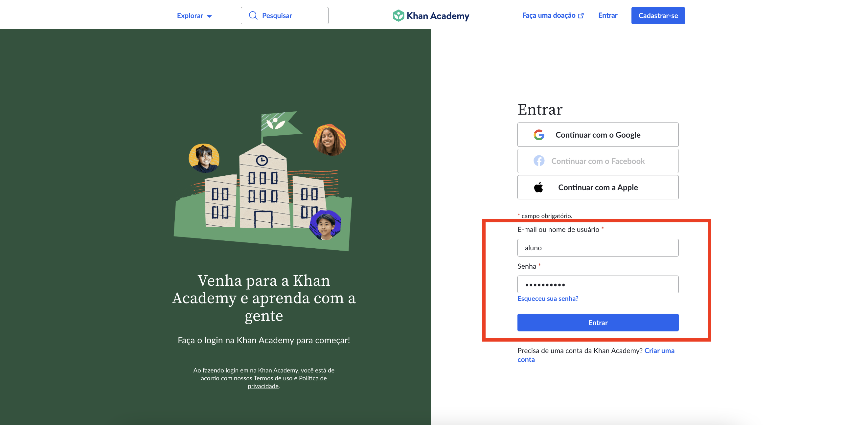This screenshot has height=425, width=868.
Task: Focus the Pesquisar search field
Action: point(285,15)
